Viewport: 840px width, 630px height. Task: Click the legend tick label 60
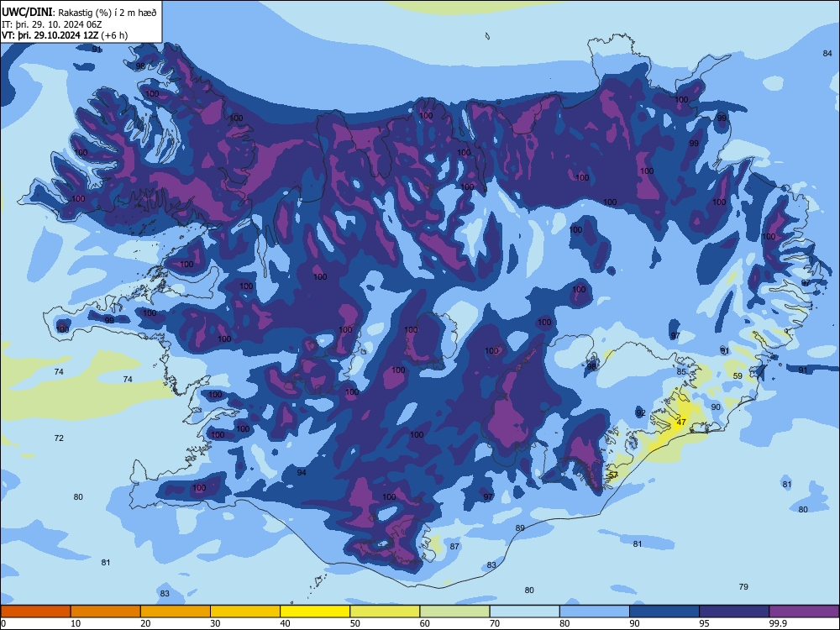coord(425,623)
